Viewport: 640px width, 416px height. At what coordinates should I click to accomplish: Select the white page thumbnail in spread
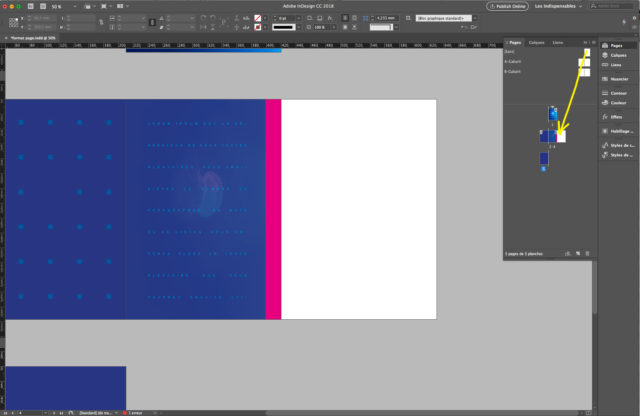click(561, 136)
